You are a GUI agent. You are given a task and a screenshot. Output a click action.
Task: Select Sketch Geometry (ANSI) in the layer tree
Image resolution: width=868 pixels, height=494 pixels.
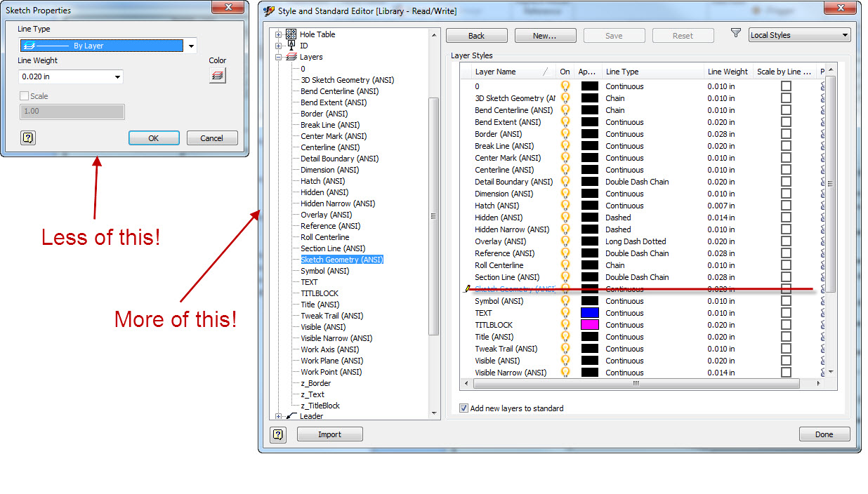341,259
